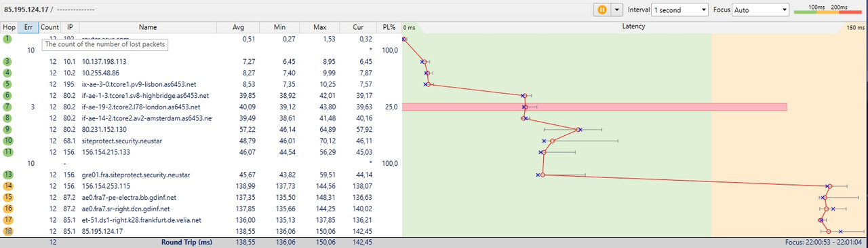Viewport: 868px width, 248px height.
Task: Select if-ae-1-3.tcore1.sv8-highbridge.as6453.net name
Action: [145, 96]
